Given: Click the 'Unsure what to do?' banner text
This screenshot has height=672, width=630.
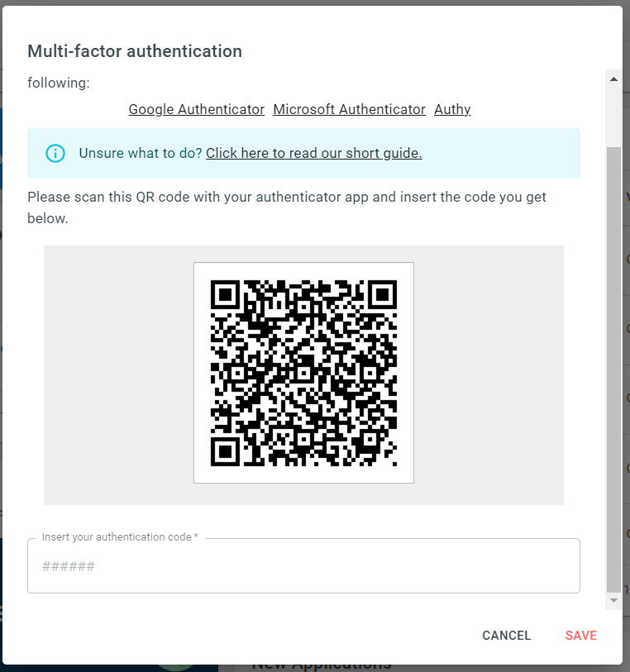Looking at the screenshot, I should 141,153.
